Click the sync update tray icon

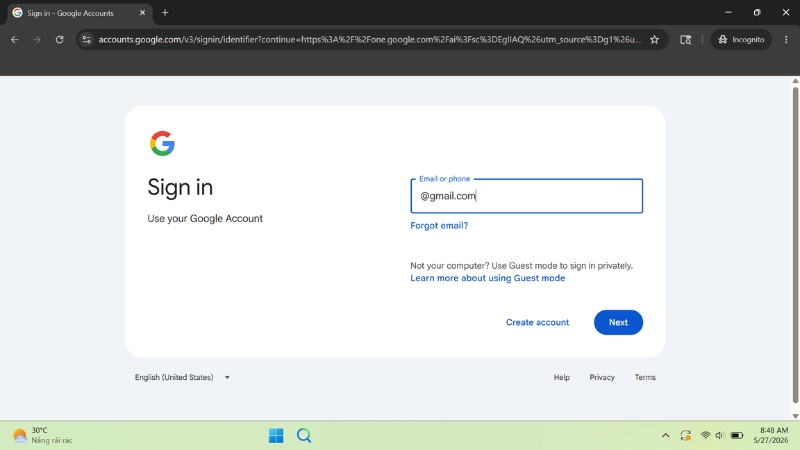(685, 435)
